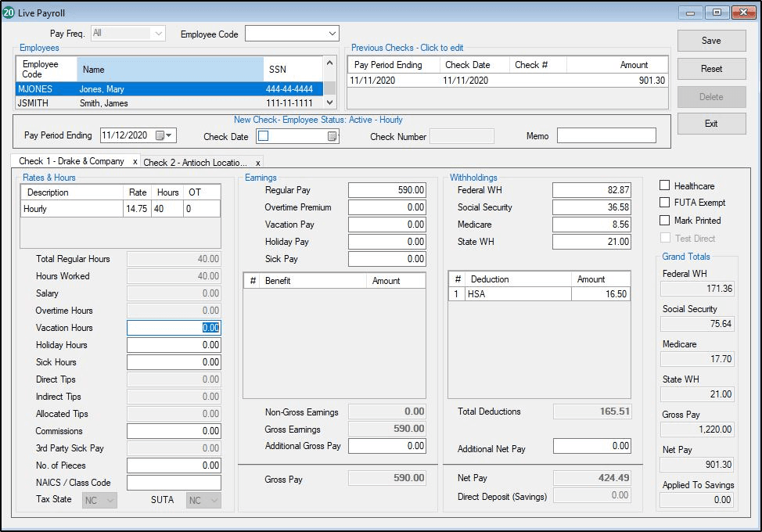Select the Check 1 - Drake & Company tab
This screenshot has width=762, height=532.
pyautogui.click(x=70, y=162)
